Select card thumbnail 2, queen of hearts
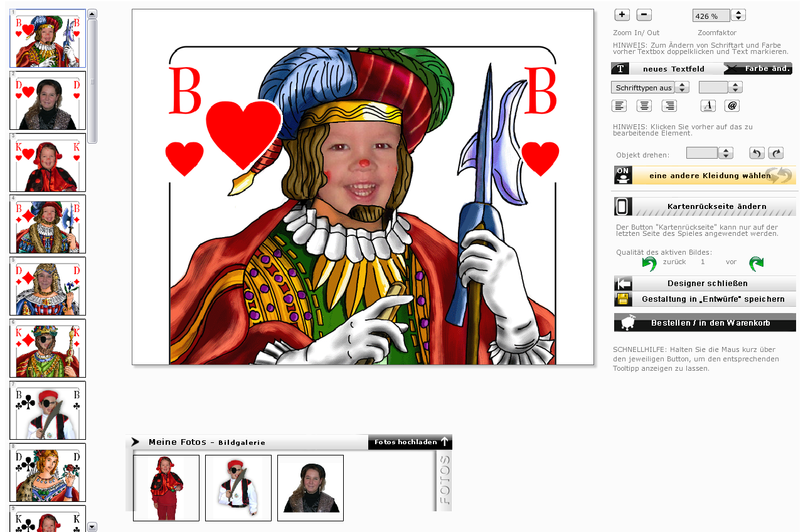 48,100
